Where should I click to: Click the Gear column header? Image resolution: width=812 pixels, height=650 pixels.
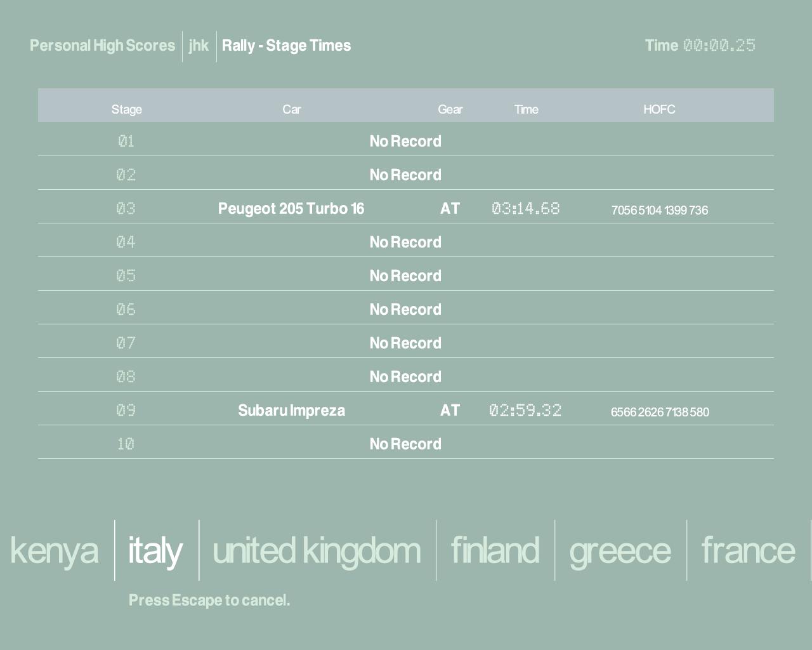click(450, 109)
